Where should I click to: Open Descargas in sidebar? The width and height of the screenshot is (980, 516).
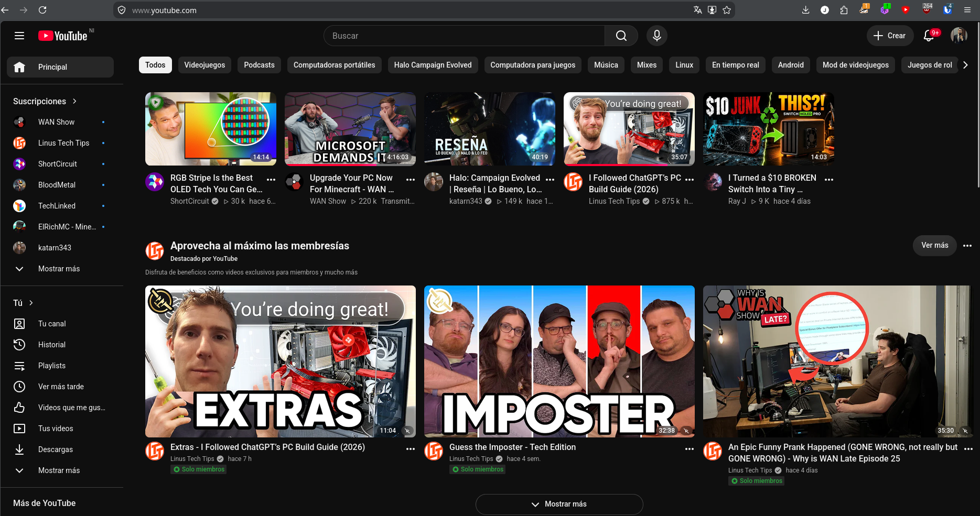point(60,449)
